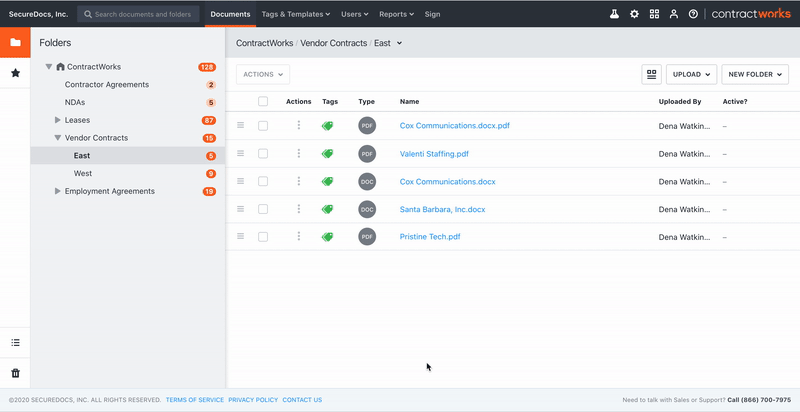Grab the drag handle for Pristine Tech.pdf

240,236
